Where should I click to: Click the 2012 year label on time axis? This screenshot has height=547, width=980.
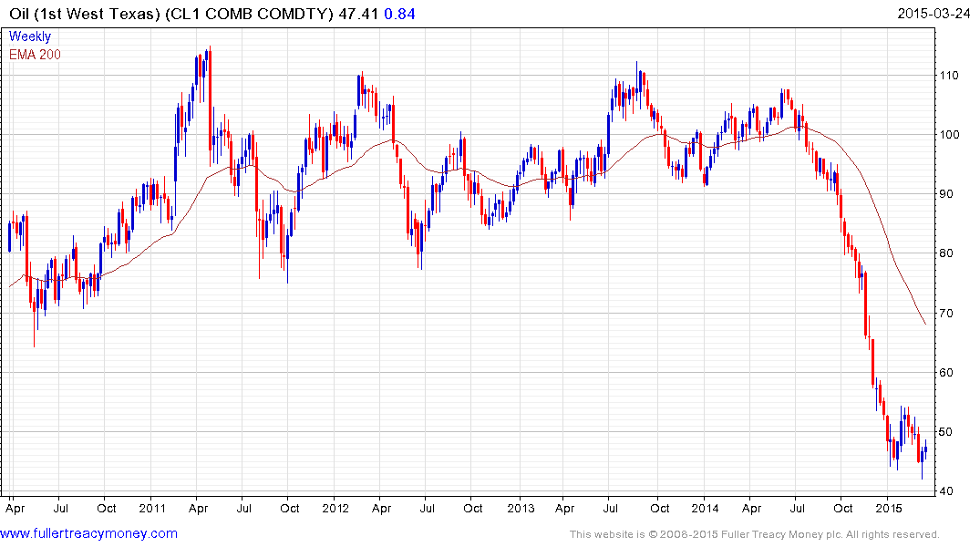(x=335, y=508)
